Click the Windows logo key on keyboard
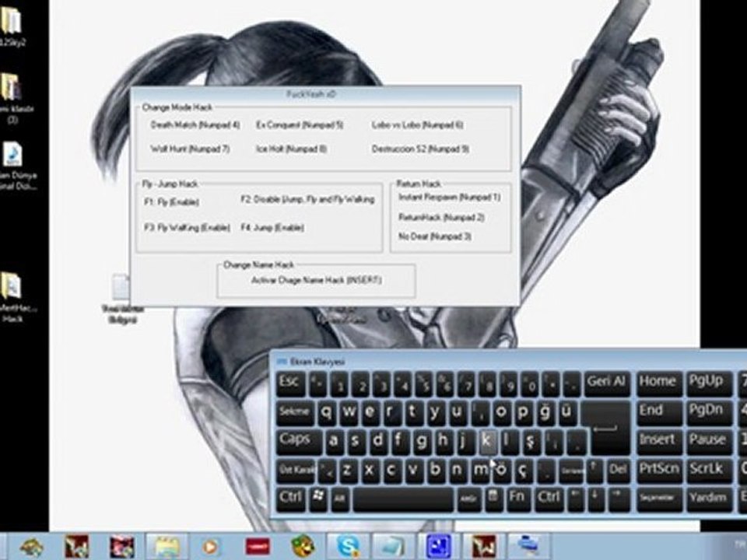747x560 pixels. click(x=319, y=499)
